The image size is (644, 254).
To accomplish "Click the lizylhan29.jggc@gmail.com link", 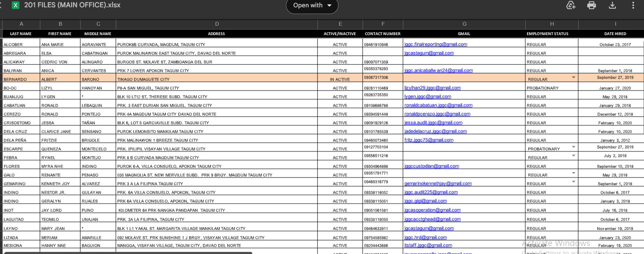I will [x=432, y=88].
